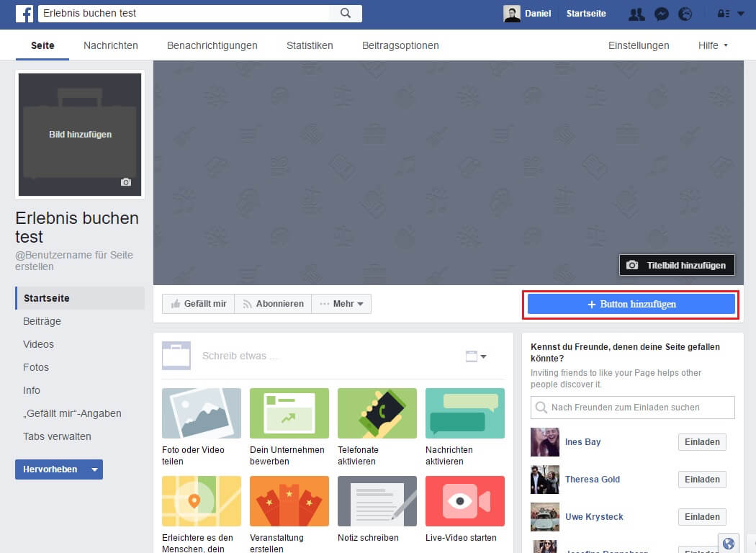Screen dimensions: 756x553
Task: Open friend requests icon in top bar
Action: 636,14
